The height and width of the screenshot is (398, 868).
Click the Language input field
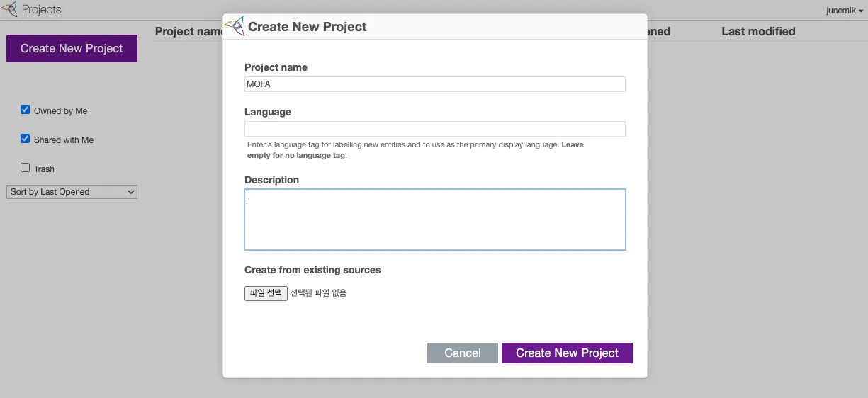coord(435,129)
